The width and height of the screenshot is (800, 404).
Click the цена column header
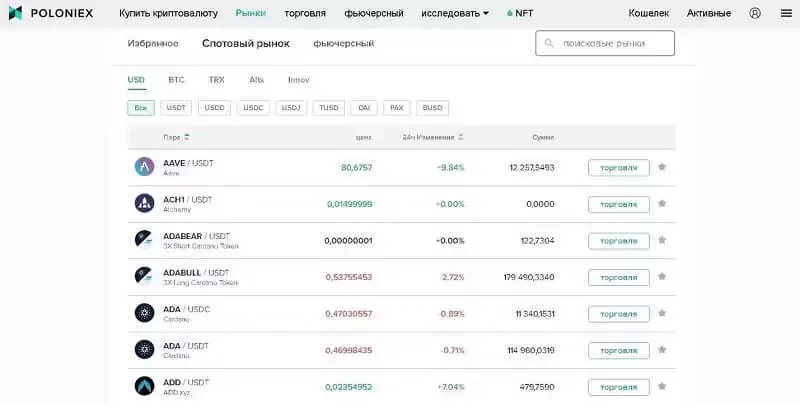coord(364,137)
